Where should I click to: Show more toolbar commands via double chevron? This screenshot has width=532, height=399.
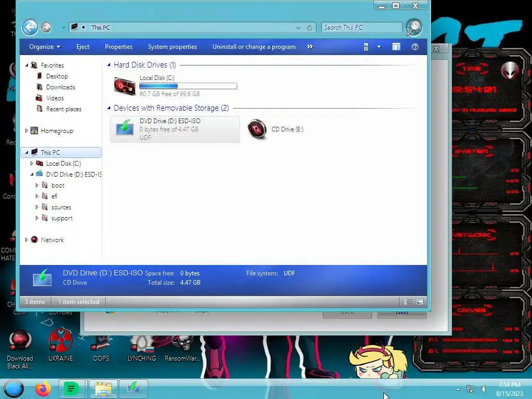click(310, 47)
